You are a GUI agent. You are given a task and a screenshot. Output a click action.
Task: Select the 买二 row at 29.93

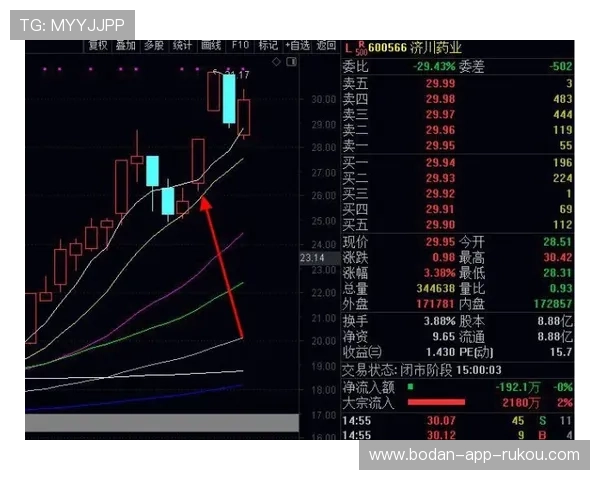[x=457, y=178]
